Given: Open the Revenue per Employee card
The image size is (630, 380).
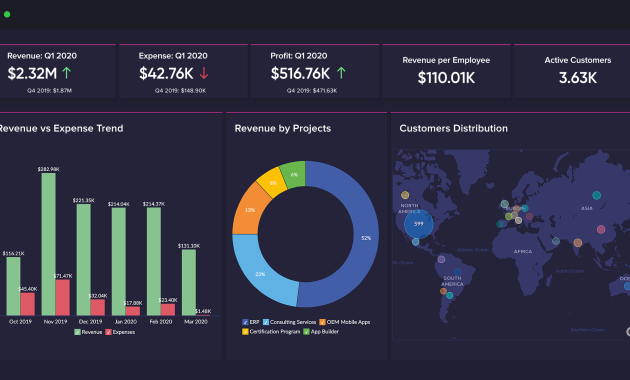Looking at the screenshot, I should (446, 71).
